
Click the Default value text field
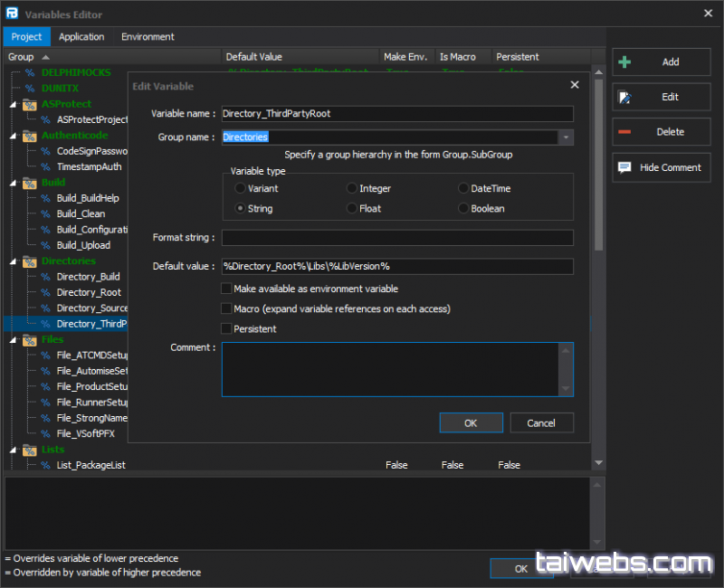point(397,267)
